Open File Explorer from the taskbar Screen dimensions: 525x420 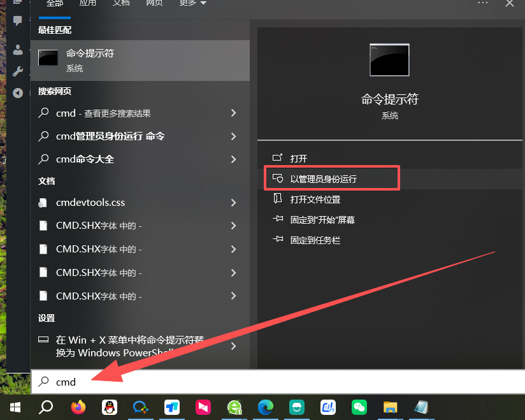click(x=390, y=407)
